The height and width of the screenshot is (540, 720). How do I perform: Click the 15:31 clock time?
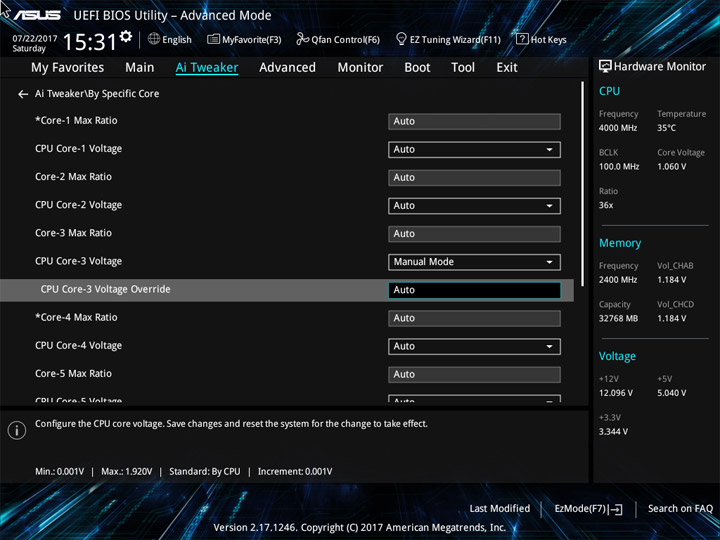[90, 42]
